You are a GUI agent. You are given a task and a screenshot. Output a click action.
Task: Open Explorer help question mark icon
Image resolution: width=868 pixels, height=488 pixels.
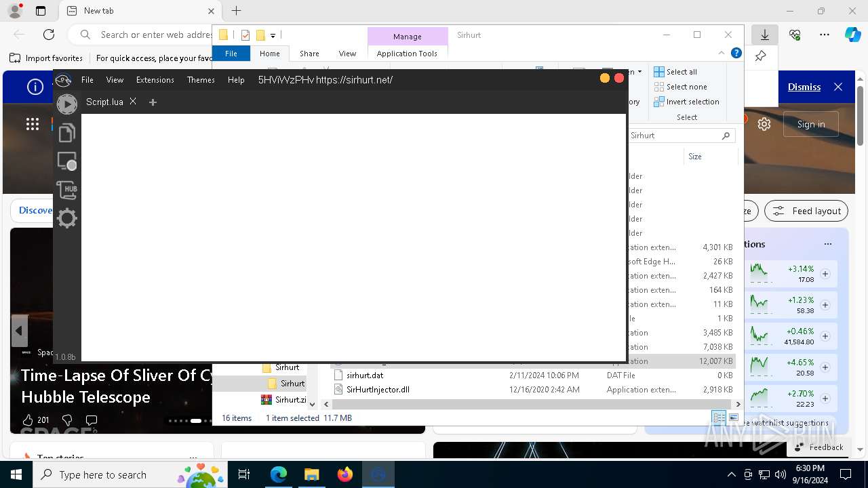pyautogui.click(x=736, y=53)
